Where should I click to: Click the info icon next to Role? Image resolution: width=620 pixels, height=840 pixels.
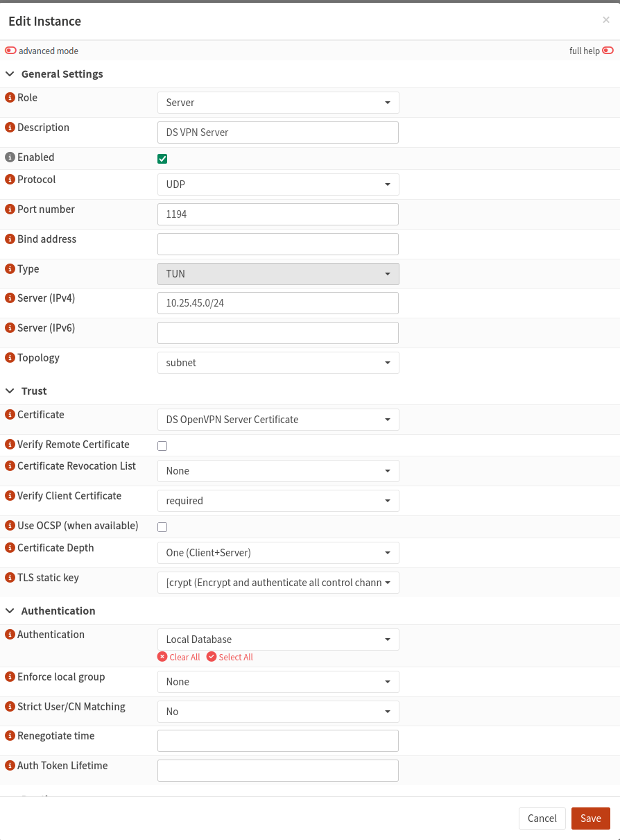10,98
